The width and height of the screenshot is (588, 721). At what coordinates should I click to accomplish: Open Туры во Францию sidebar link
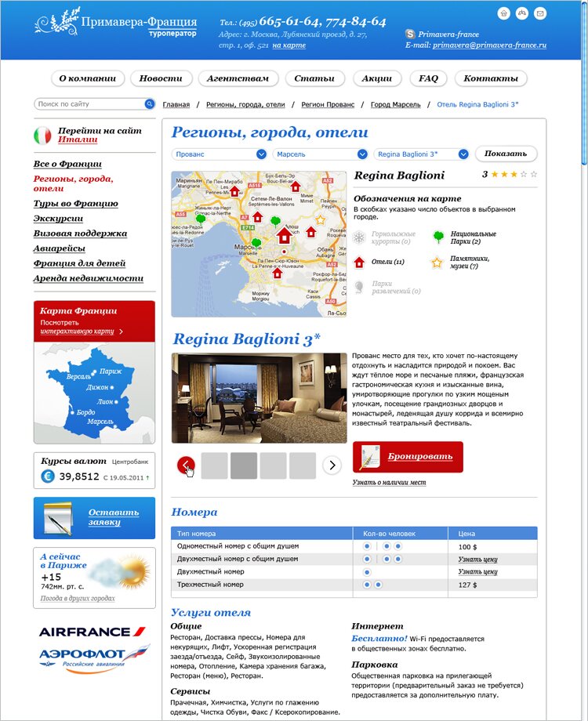coord(76,203)
